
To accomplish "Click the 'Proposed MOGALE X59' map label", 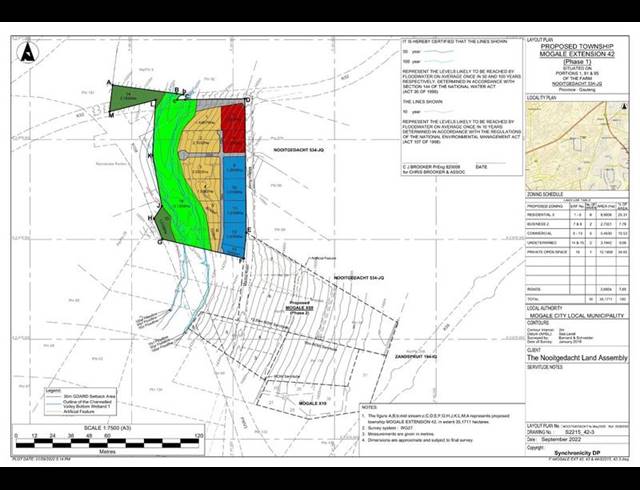I will tap(300, 306).
